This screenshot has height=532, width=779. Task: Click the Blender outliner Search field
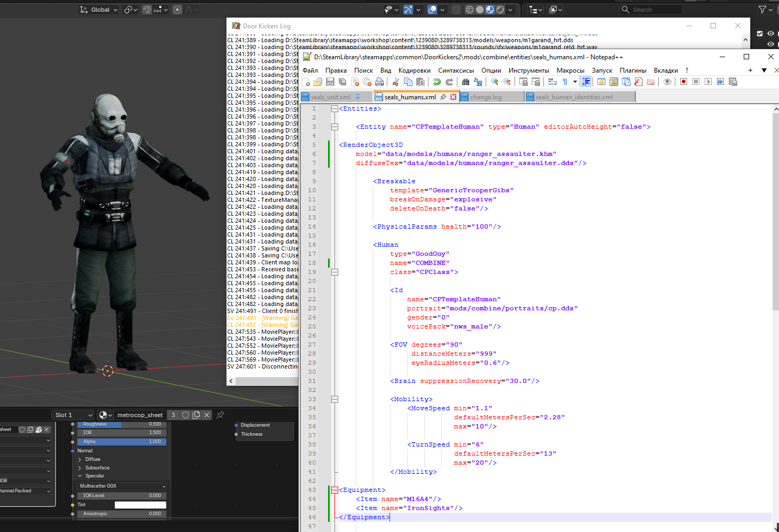(x=651, y=10)
